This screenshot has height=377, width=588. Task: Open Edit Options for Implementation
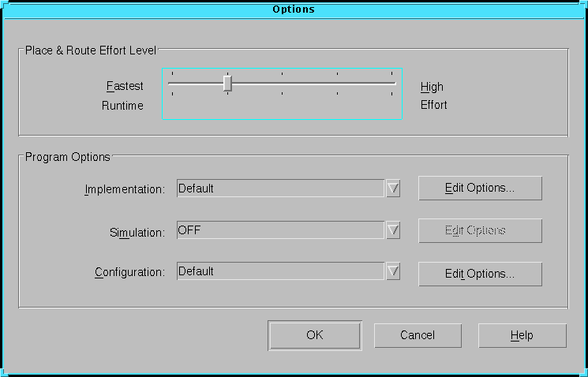click(480, 188)
